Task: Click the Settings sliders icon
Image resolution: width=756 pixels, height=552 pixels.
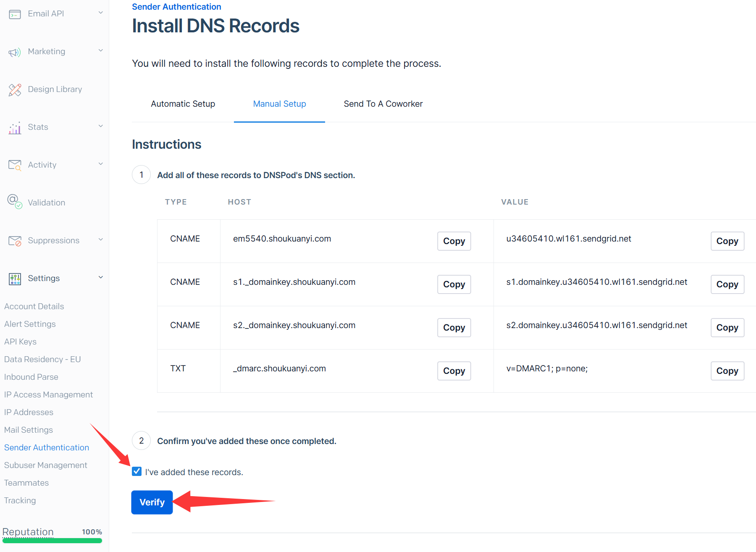Action: (x=15, y=279)
